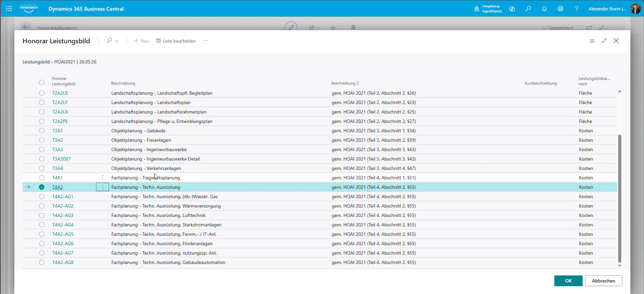Image resolution: width=644 pixels, height=294 pixels.
Task: Click 'Landschaftsplanung - Pflege u. Entwicklungsplan' cell
Action: (x=162, y=121)
